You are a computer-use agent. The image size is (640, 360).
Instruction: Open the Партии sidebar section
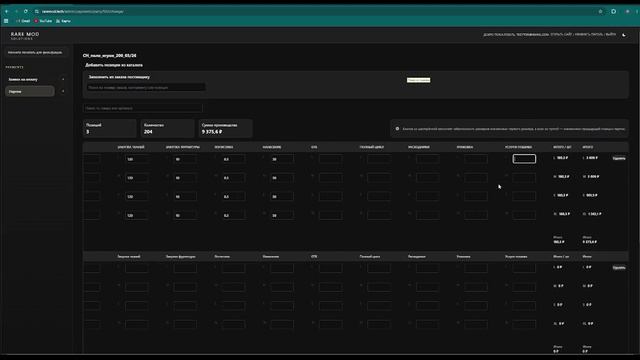point(30,91)
